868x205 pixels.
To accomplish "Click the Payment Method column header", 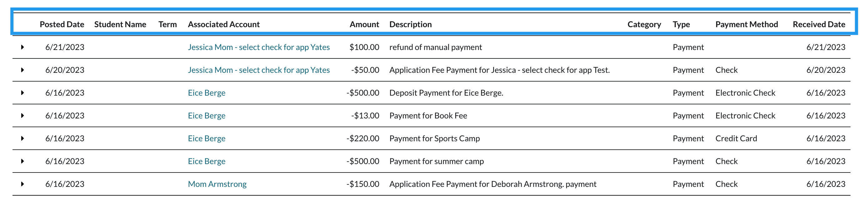I will click(x=746, y=24).
